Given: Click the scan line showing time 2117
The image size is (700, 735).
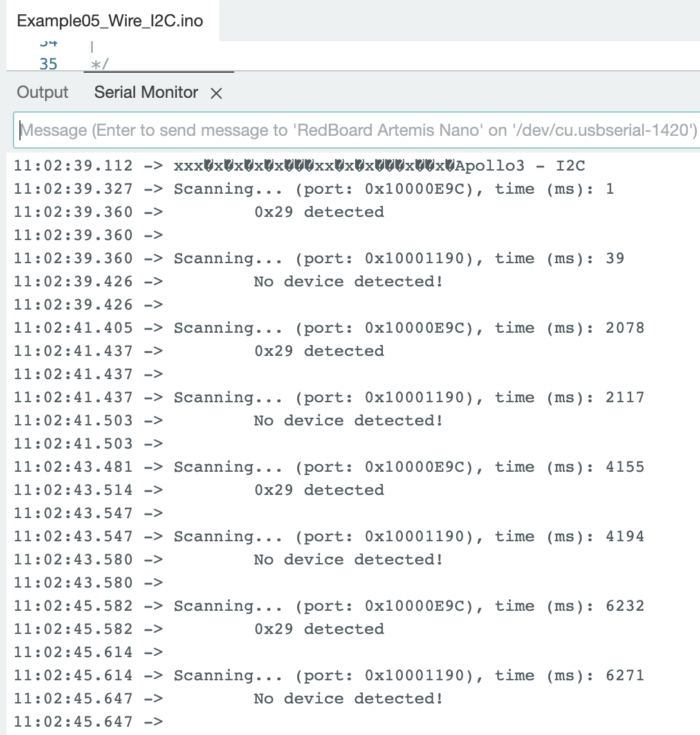Looking at the screenshot, I should tap(408, 398).
